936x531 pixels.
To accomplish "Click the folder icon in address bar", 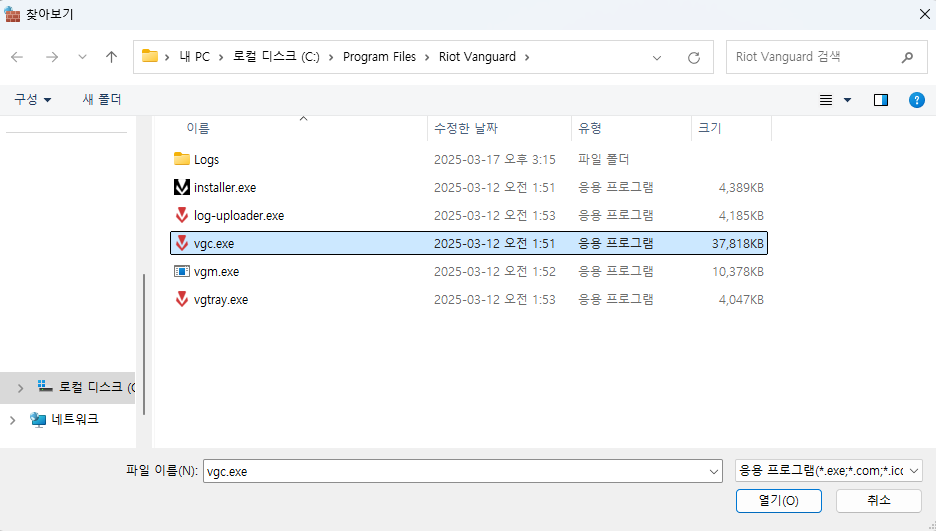I will [149, 56].
